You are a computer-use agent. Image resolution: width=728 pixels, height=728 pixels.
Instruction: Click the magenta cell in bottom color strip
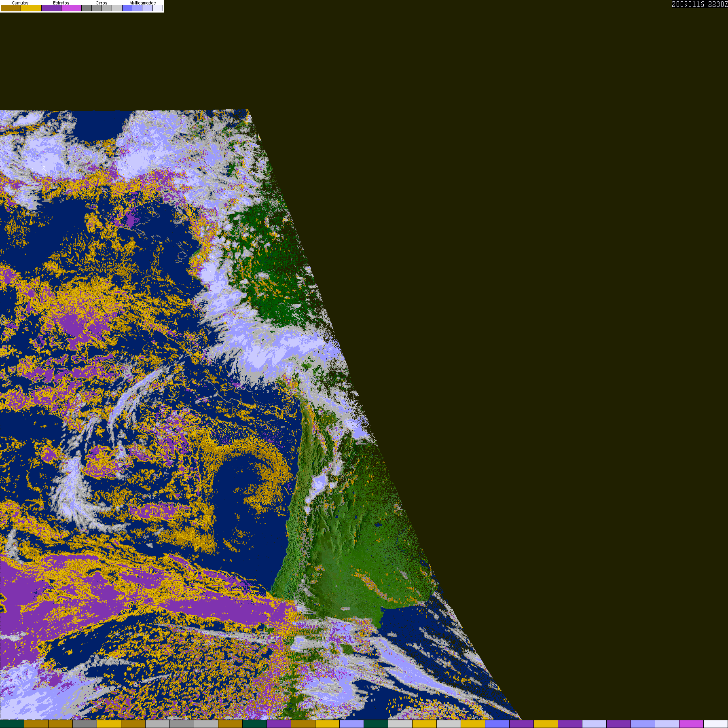(x=691, y=724)
